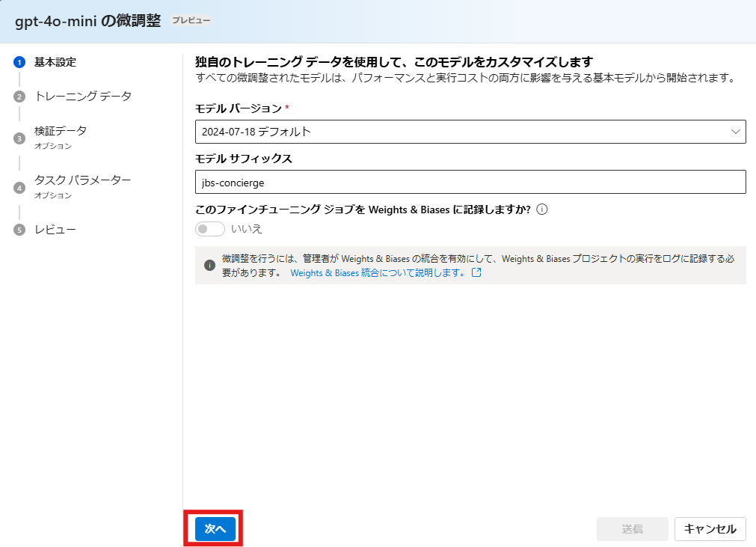Click the step 1 circle icon
The width and height of the screenshot is (756, 547).
coord(19,62)
